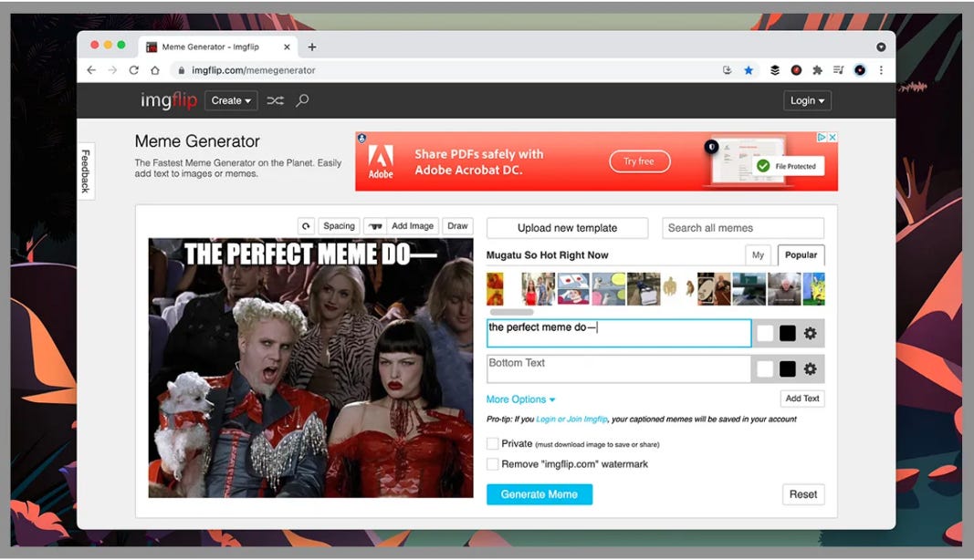Pick top text black outline color swatch
Screen dimensions: 974x560
(788, 334)
